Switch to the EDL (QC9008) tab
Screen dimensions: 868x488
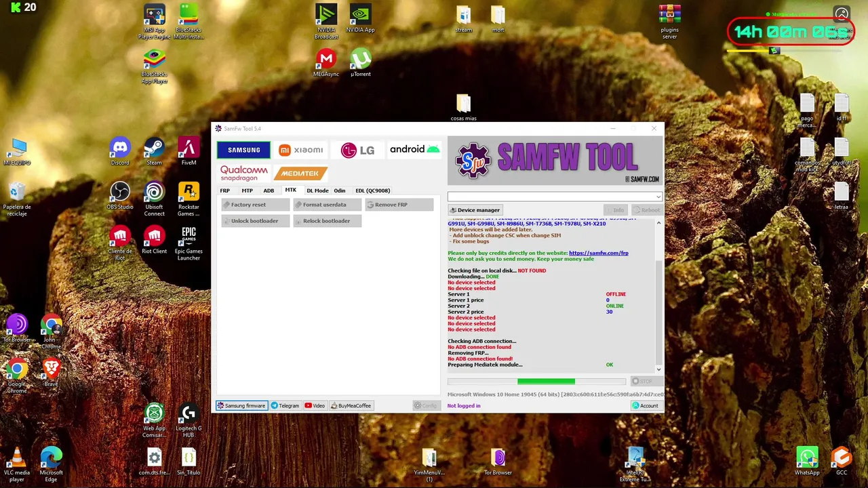pos(372,190)
